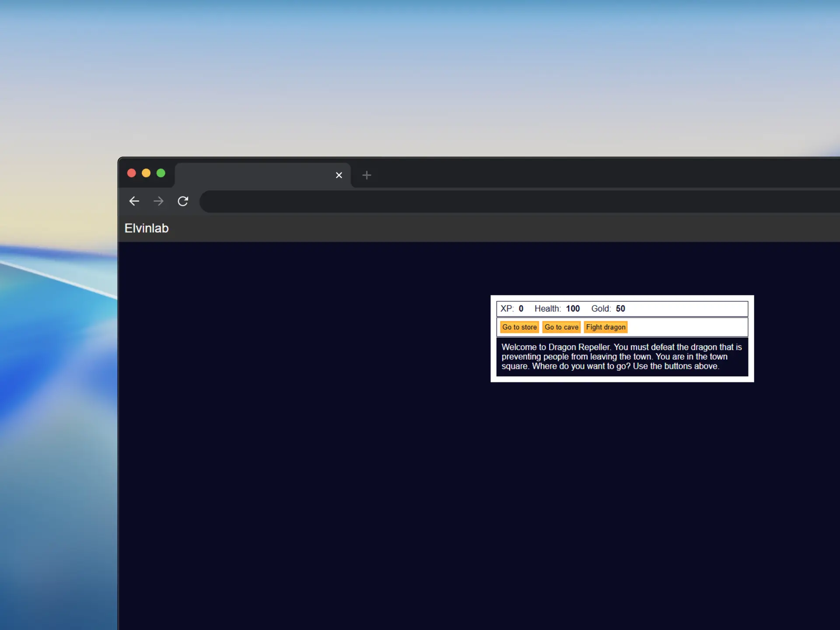Click the Gold value showing 50
This screenshot has width=840, height=630.
[621, 308]
